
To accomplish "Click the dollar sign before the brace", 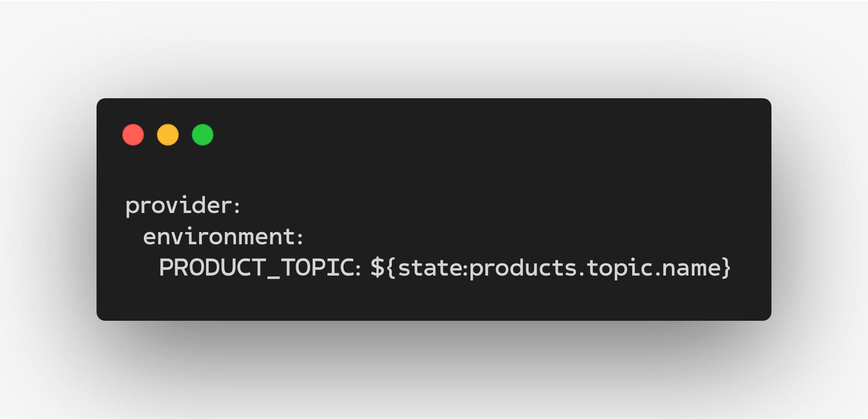I will point(377,267).
